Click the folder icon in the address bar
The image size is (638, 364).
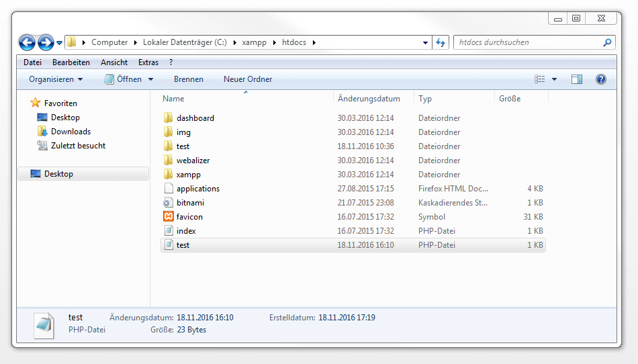click(x=72, y=42)
